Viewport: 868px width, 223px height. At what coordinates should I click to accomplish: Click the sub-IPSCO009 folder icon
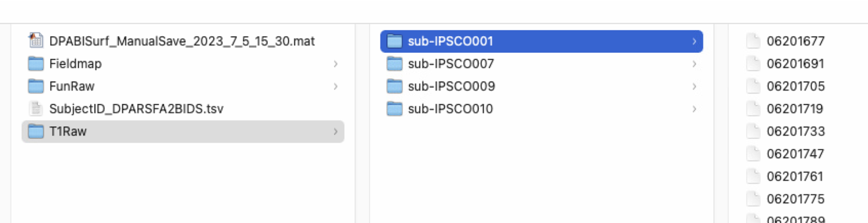[395, 86]
